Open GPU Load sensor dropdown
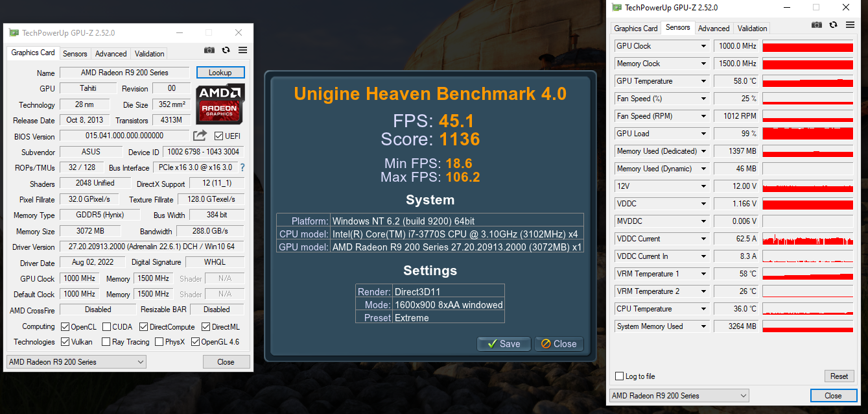The height and width of the screenshot is (414, 868). pyautogui.click(x=703, y=134)
